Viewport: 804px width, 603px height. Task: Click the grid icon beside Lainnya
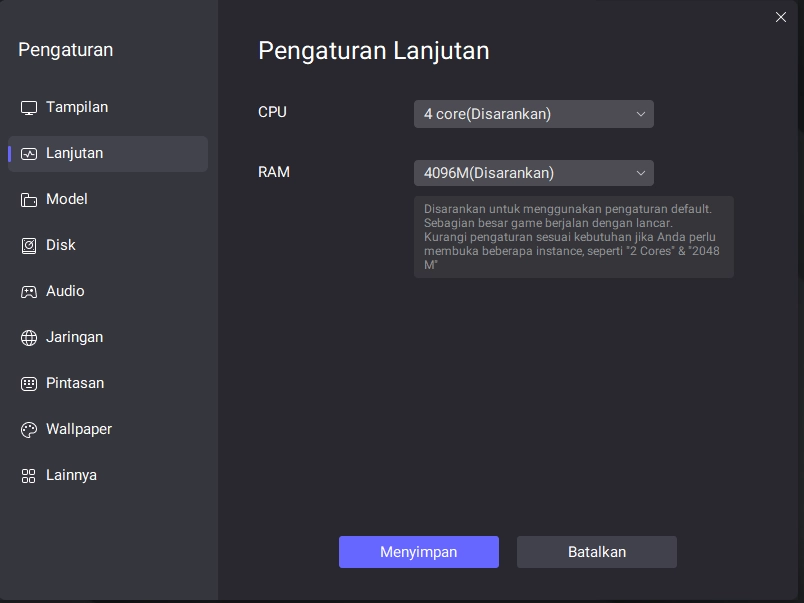(28, 476)
